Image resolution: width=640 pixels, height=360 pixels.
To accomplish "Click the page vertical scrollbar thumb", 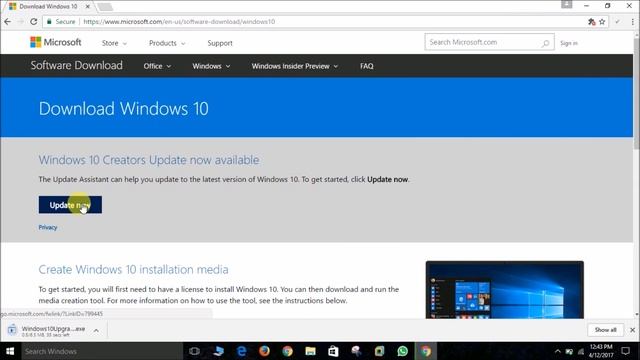I will point(636,94).
